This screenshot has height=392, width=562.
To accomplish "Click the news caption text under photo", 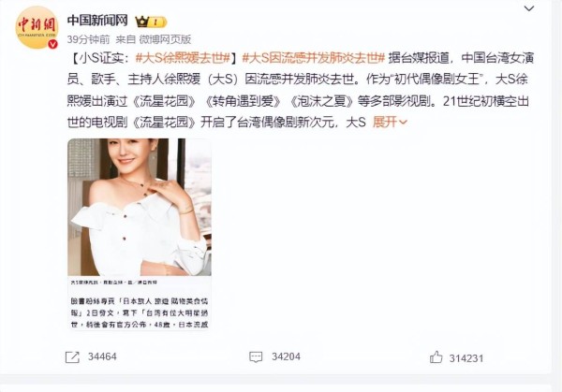I will (140, 312).
